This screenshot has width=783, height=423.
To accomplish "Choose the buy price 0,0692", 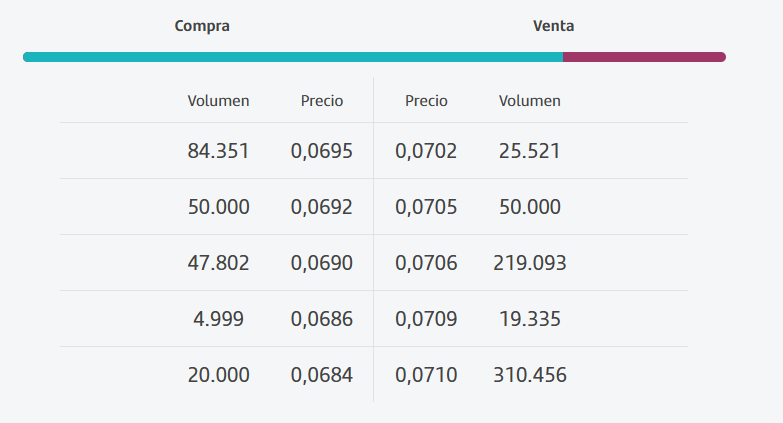I will (x=322, y=207).
